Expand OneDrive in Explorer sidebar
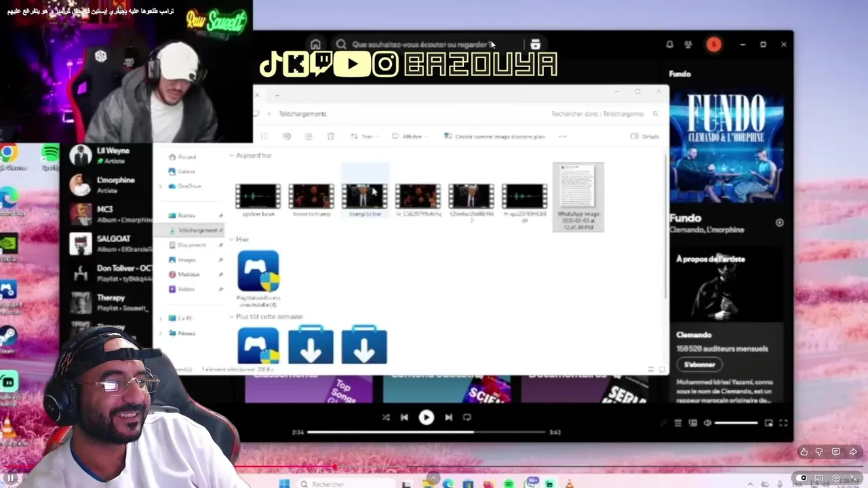 161,186
